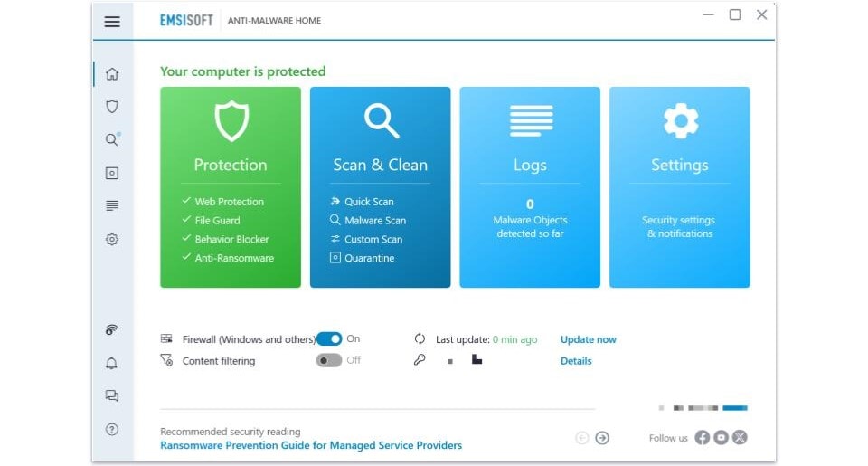Open the notifications bell icon
The image size is (868, 466).
coord(112,363)
